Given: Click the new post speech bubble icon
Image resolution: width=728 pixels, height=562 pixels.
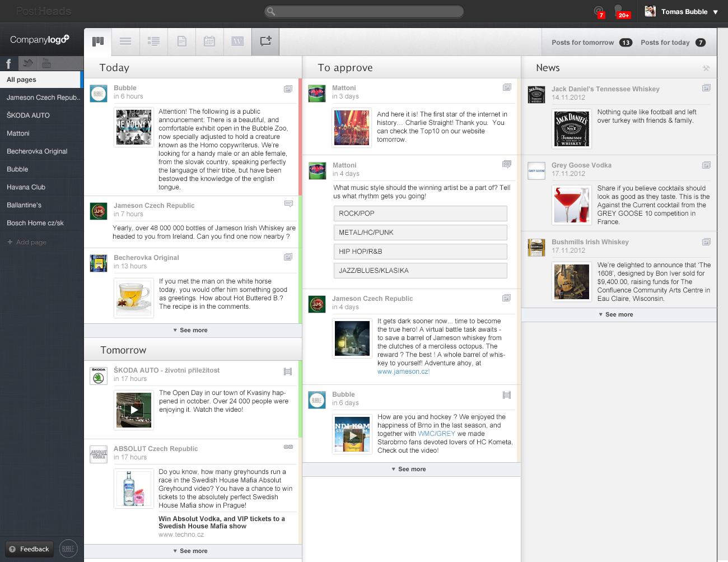Looking at the screenshot, I should 265,41.
